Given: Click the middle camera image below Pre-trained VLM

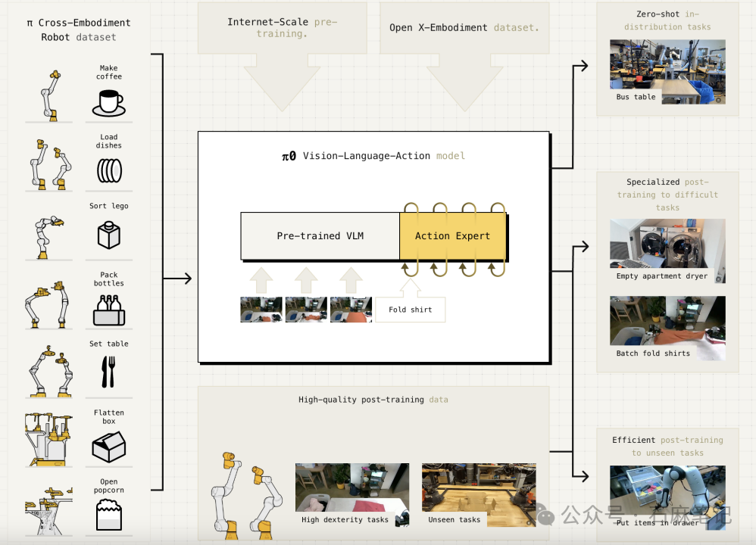Looking at the screenshot, I should click(306, 310).
